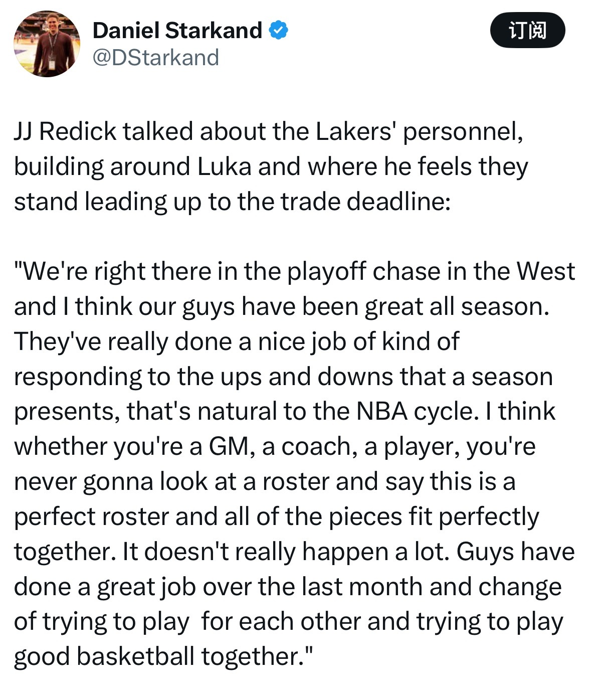Click the name "Luka" in the tweet

point(224,167)
